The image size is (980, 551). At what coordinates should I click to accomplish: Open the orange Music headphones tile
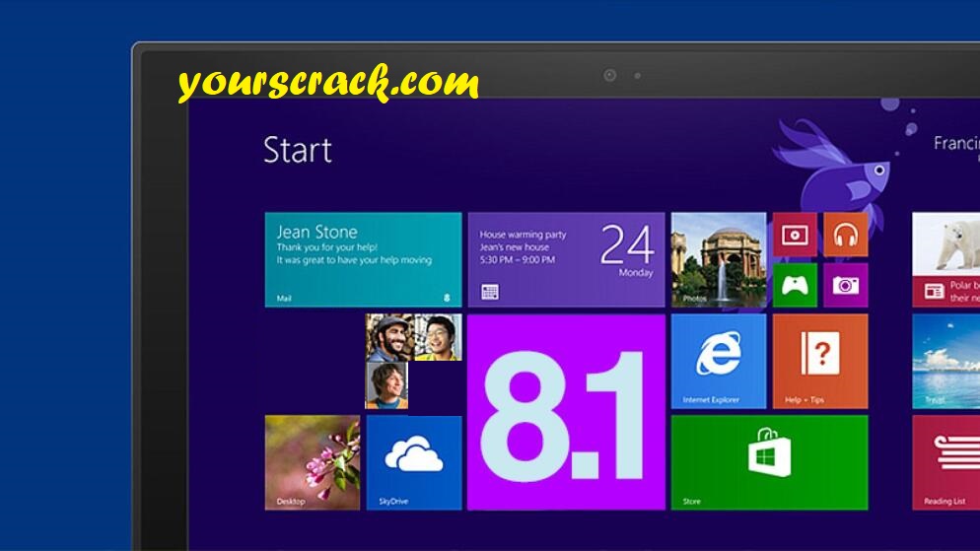846,235
